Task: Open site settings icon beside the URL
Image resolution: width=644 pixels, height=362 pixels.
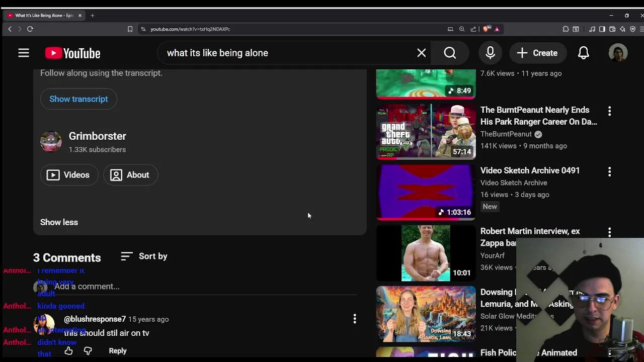Action: 143,29
